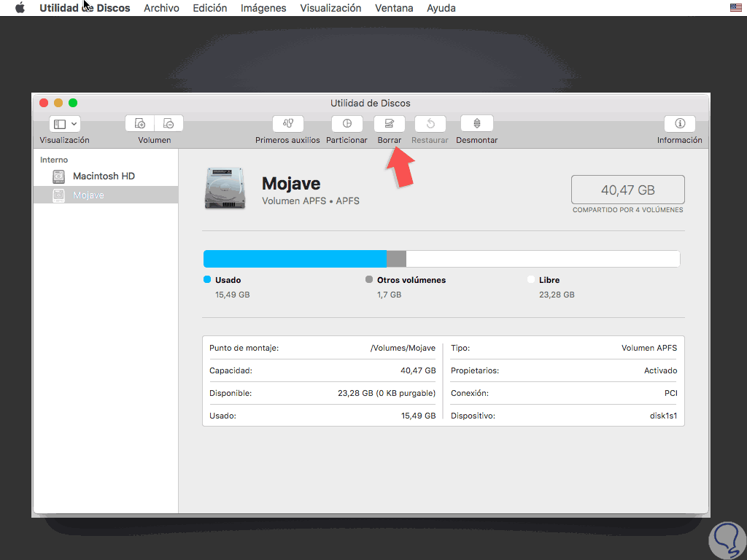
Task: Open the Archivo menu
Action: click(161, 8)
